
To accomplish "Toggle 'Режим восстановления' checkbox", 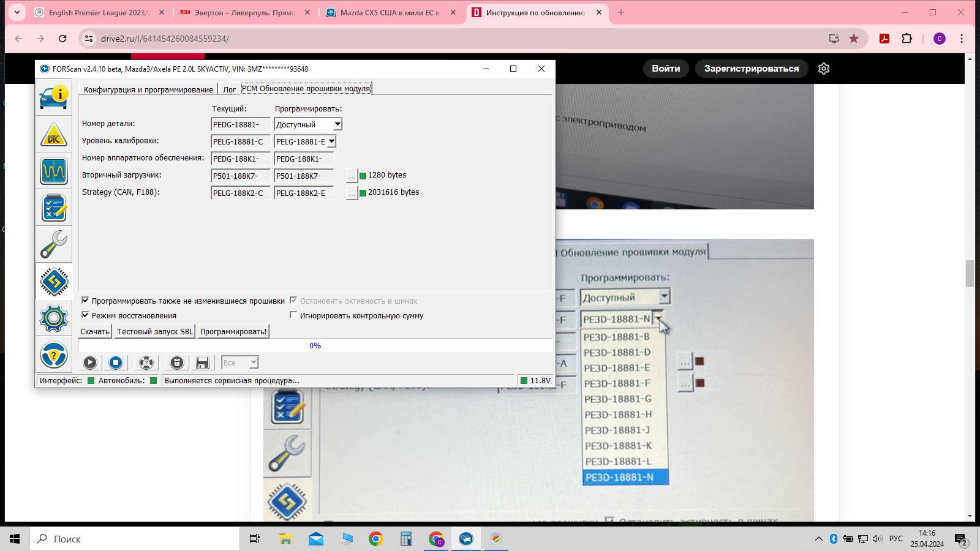I will pos(85,315).
